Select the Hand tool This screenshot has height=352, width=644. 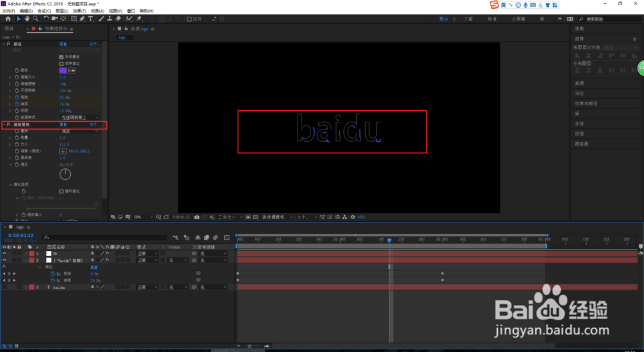tap(26, 19)
